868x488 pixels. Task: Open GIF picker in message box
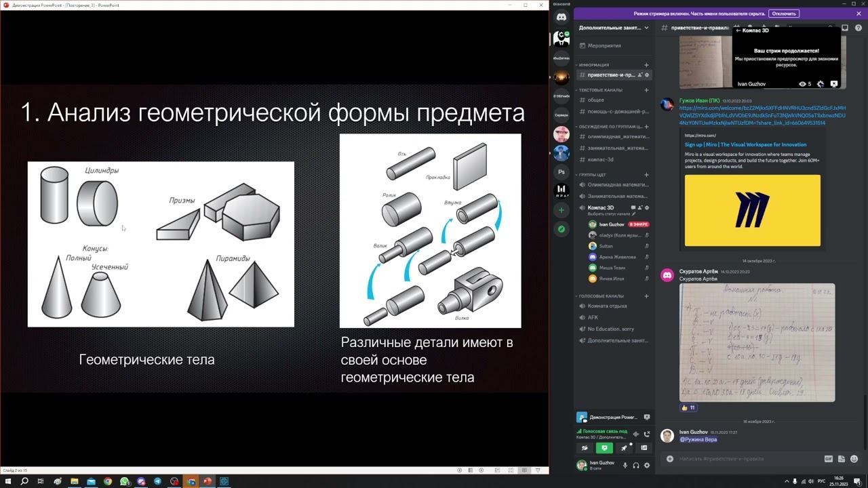[x=828, y=459]
